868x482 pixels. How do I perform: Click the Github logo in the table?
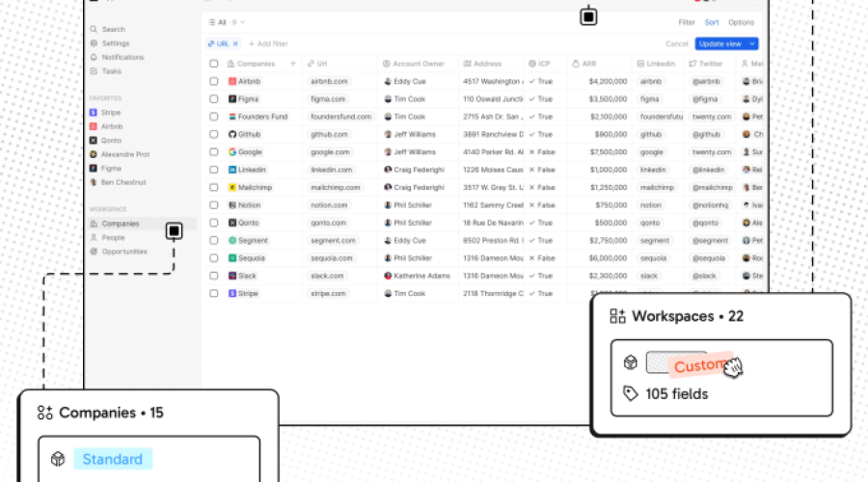(x=232, y=134)
